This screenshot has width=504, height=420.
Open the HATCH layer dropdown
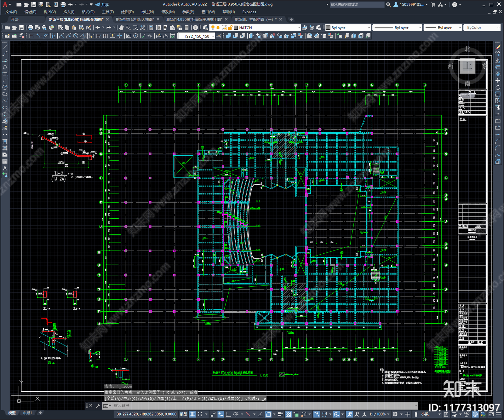(299, 28)
